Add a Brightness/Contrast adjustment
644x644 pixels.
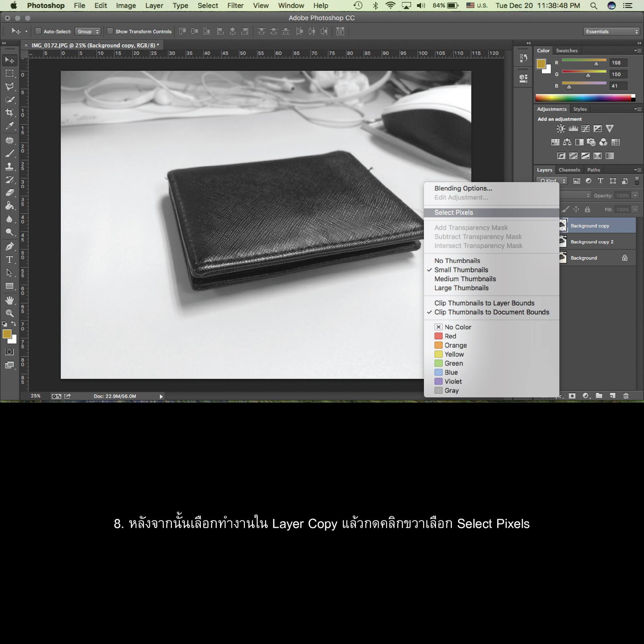pos(561,129)
